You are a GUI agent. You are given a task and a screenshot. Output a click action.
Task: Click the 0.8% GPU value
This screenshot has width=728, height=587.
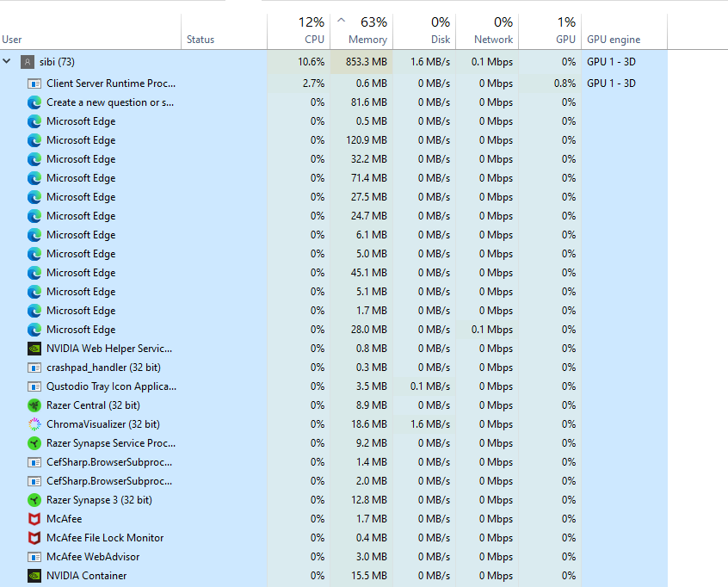tap(565, 83)
